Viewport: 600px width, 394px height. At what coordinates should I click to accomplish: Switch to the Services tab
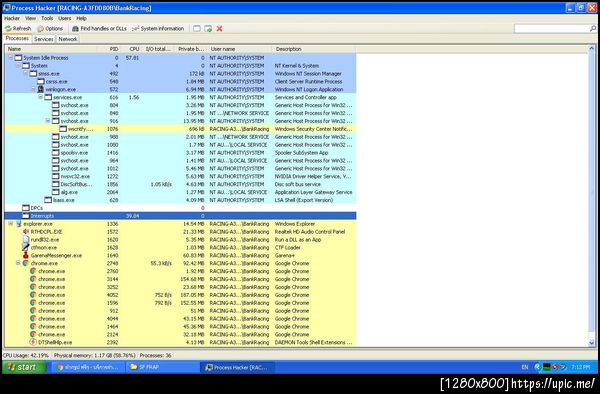(x=44, y=39)
